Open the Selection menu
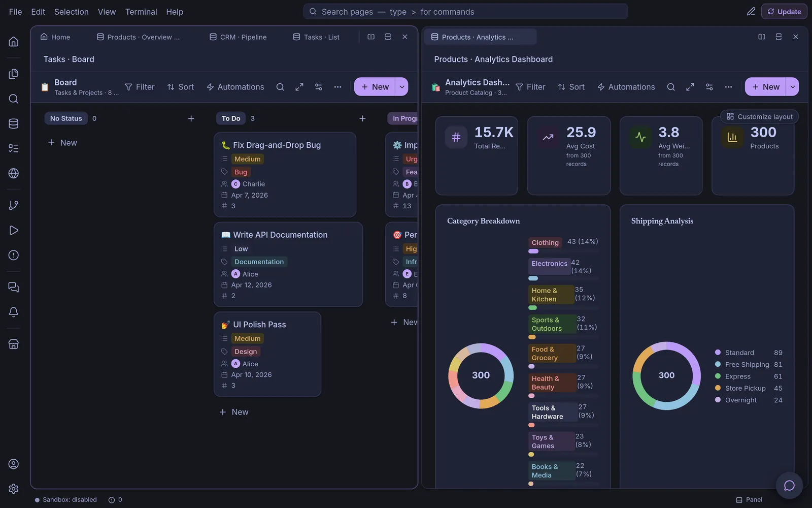812x508 pixels. click(x=72, y=12)
